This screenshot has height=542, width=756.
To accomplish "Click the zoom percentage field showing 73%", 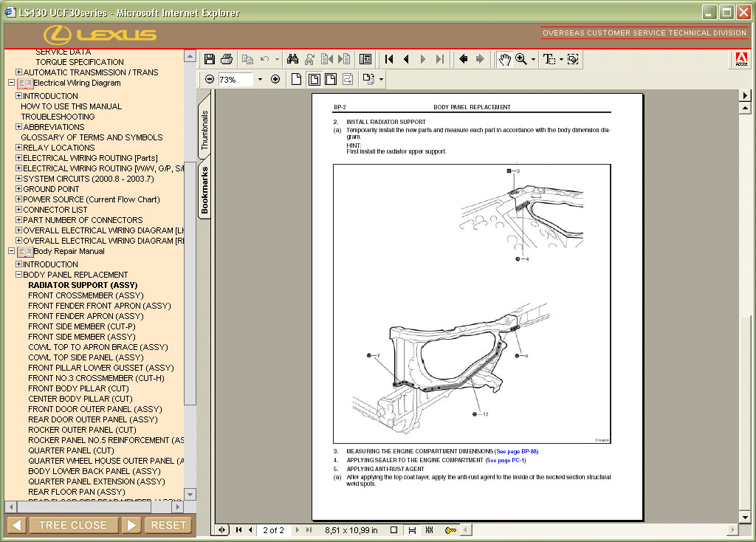I will pos(236,79).
